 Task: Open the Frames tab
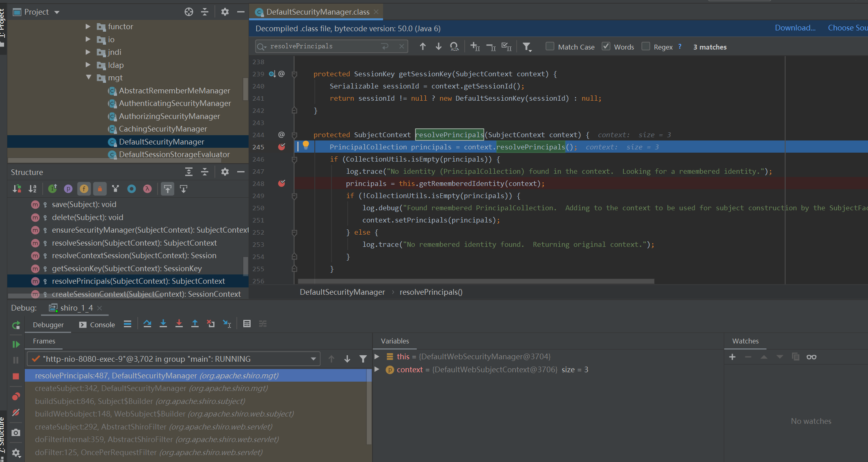[44, 341]
